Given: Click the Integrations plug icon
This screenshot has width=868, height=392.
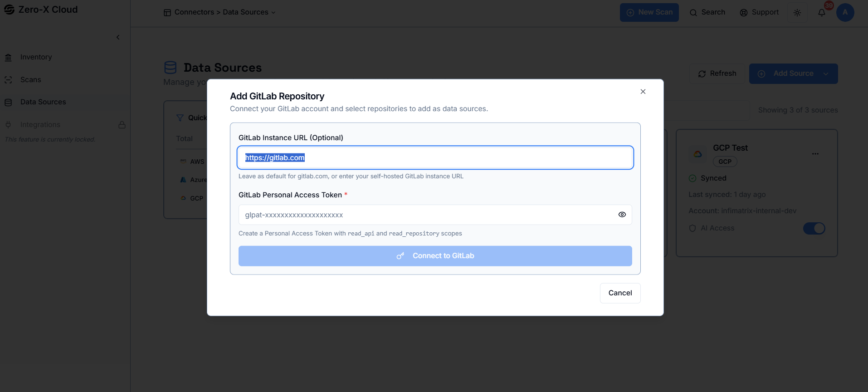Looking at the screenshot, I should point(8,124).
